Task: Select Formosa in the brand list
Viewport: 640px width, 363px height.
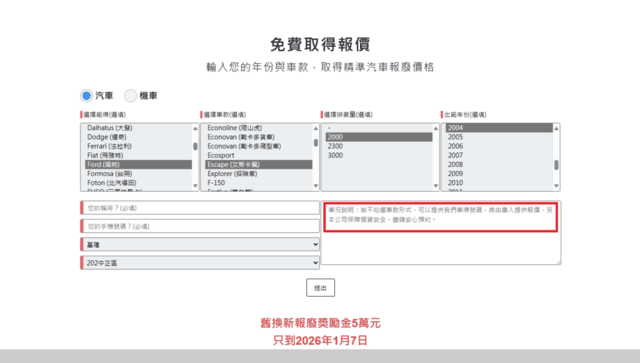Action: click(138, 174)
